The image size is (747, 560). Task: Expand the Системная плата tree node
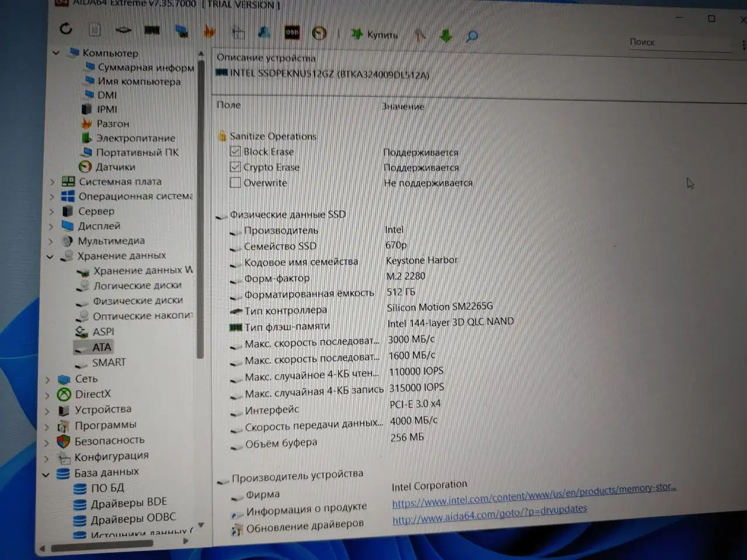point(52,182)
